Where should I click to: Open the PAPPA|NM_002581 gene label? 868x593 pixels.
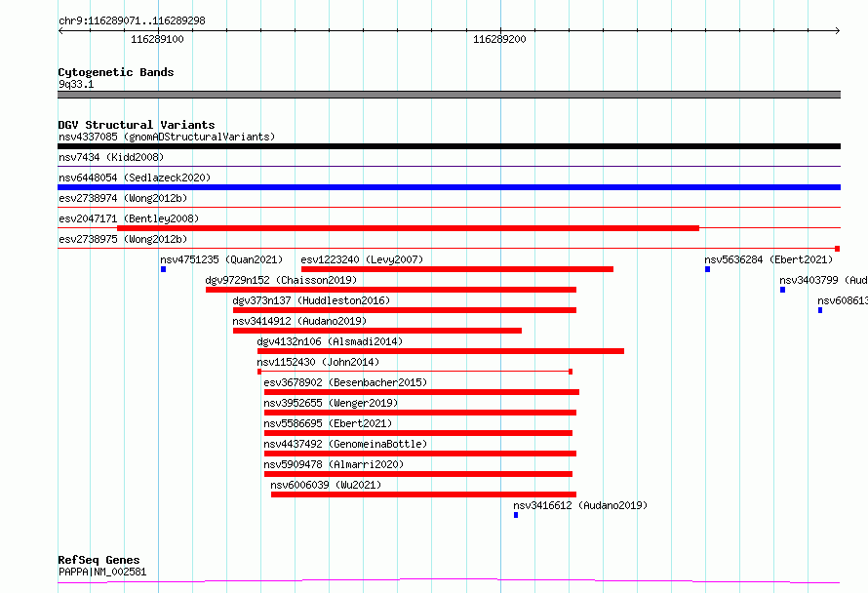coord(102,572)
